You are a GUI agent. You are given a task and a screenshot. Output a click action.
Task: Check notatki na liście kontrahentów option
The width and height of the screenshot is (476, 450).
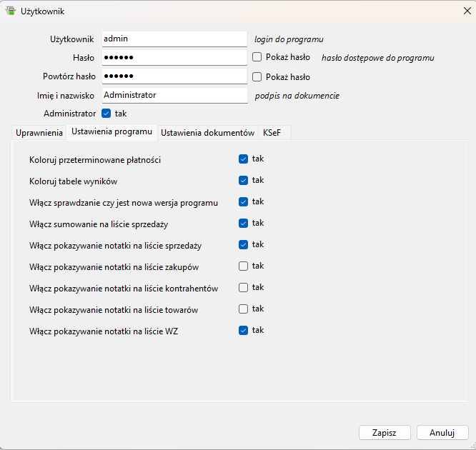244,288
